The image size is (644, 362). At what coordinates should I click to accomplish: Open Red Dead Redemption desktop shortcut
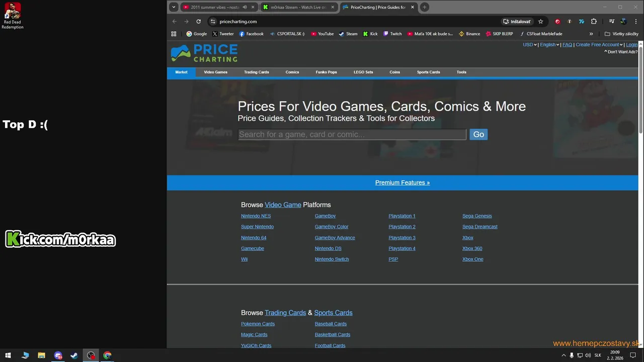point(13,16)
